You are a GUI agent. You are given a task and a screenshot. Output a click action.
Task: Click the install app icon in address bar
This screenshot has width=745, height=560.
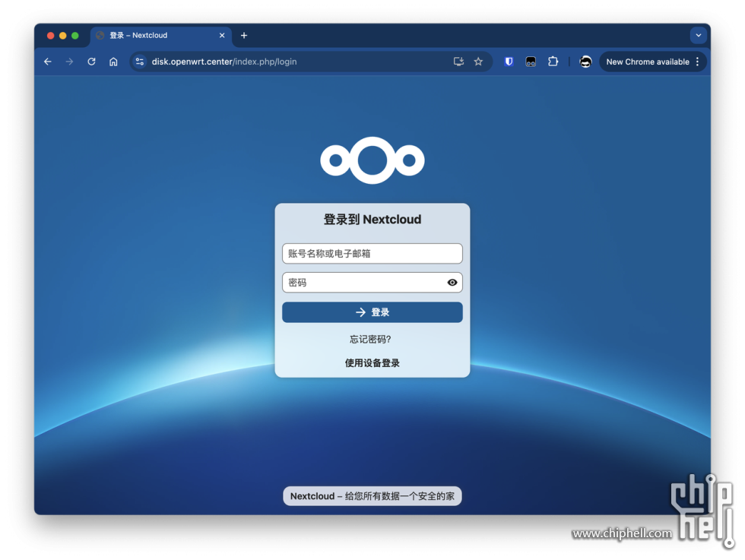point(458,62)
